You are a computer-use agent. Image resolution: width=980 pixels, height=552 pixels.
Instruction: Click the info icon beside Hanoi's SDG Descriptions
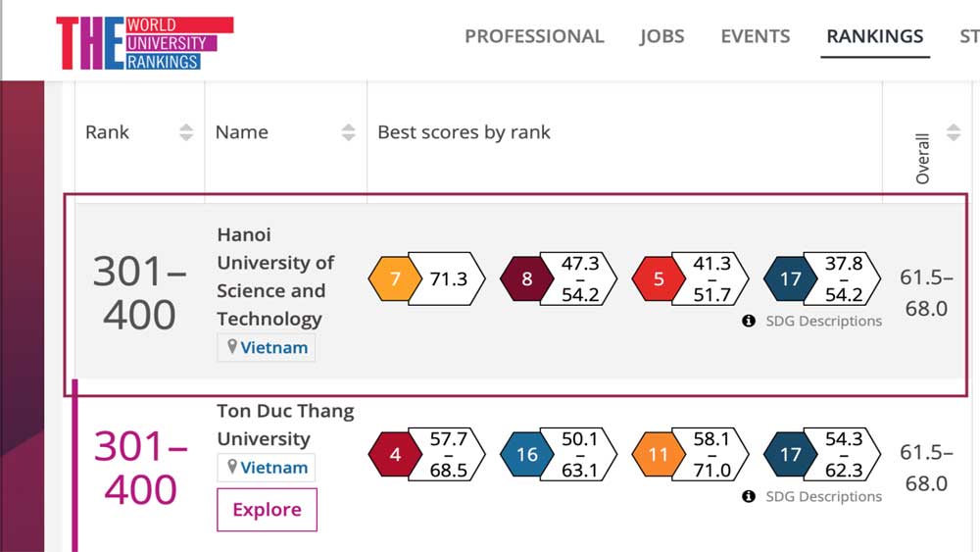tap(748, 321)
